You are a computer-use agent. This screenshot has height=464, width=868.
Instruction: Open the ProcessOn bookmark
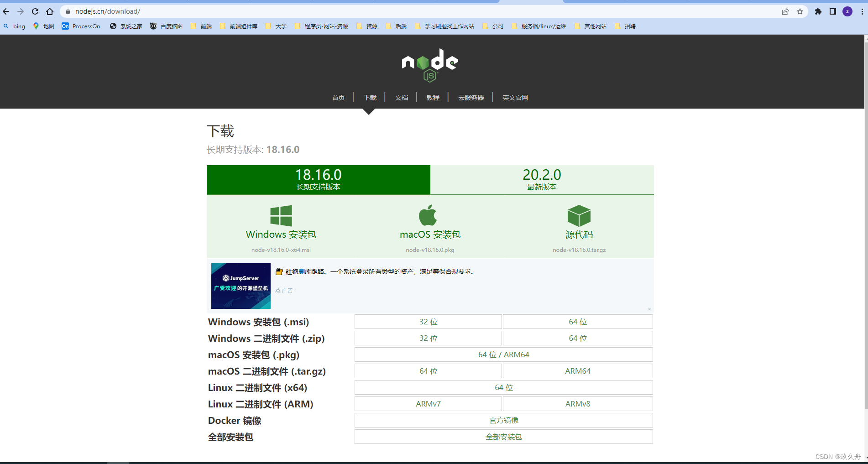(81, 26)
